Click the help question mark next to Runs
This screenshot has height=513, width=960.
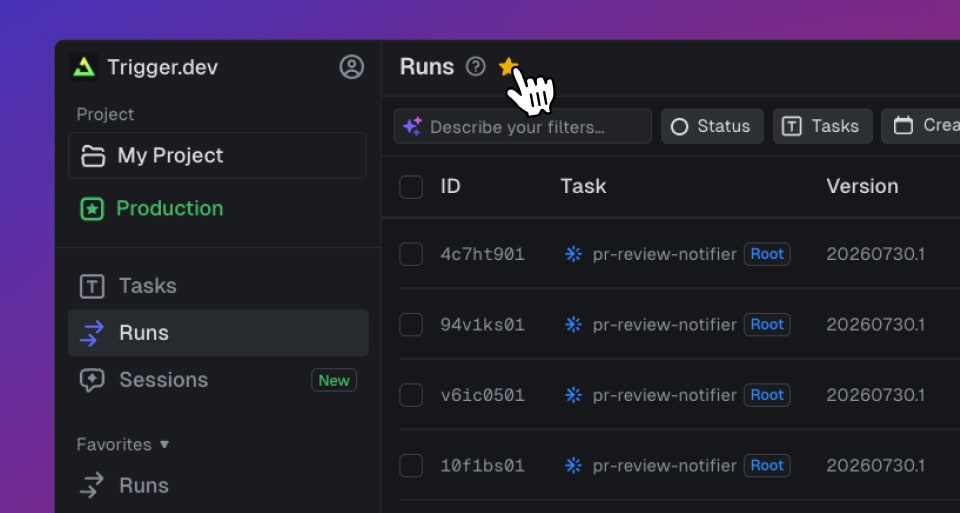click(x=475, y=66)
